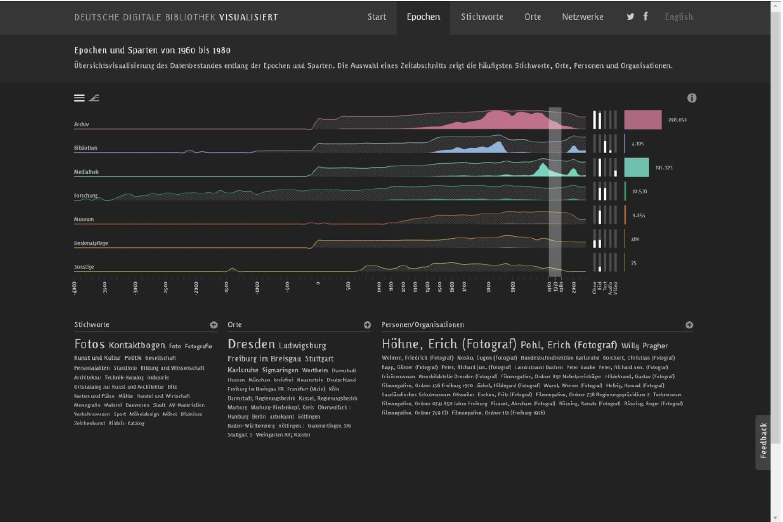Select the keyword Fotos

coord(89,344)
